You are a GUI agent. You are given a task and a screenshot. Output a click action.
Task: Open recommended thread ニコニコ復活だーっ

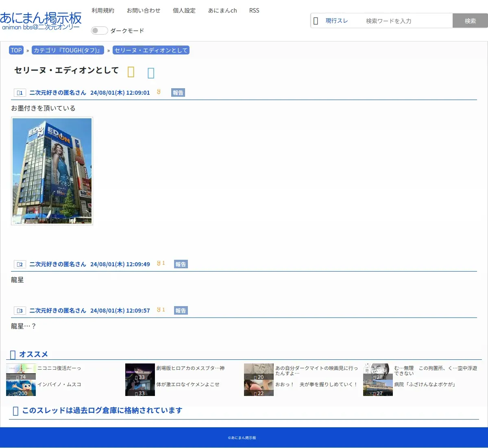point(59,368)
